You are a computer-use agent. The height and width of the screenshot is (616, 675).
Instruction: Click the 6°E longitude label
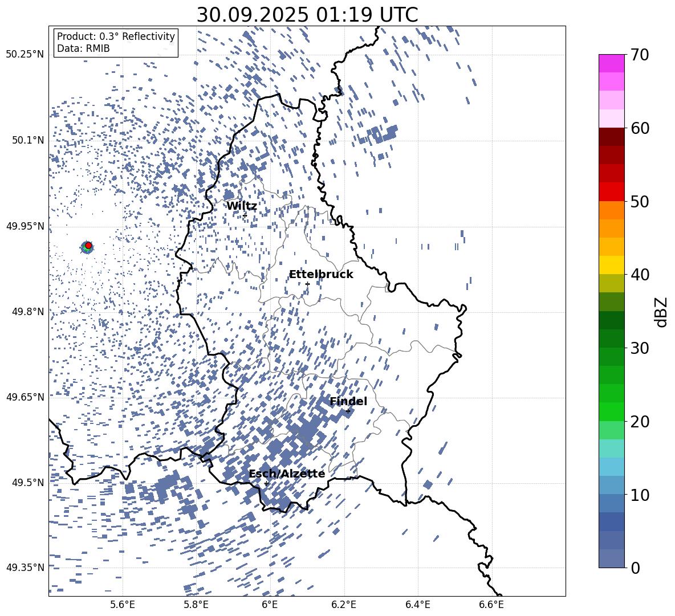coord(270,605)
